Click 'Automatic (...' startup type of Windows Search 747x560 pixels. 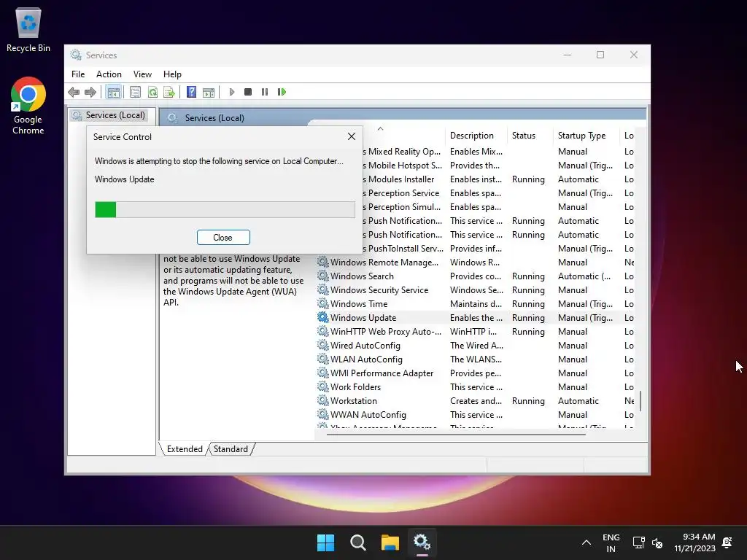pos(584,276)
